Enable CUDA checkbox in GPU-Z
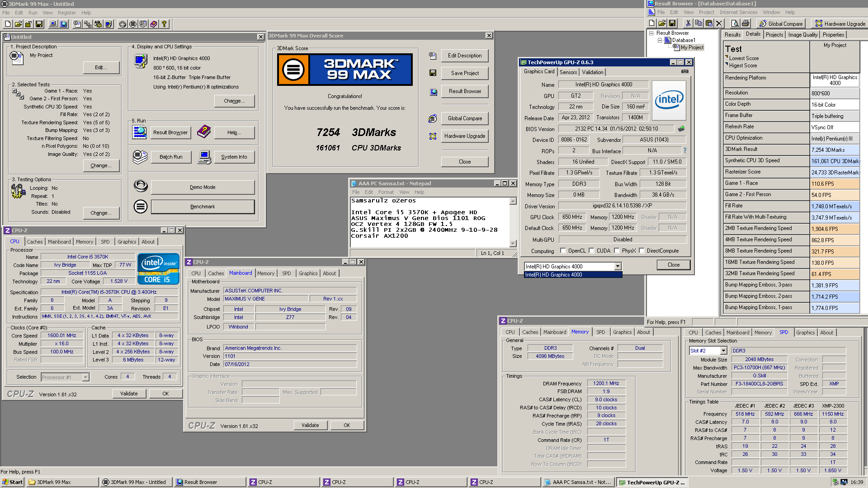 [591, 251]
